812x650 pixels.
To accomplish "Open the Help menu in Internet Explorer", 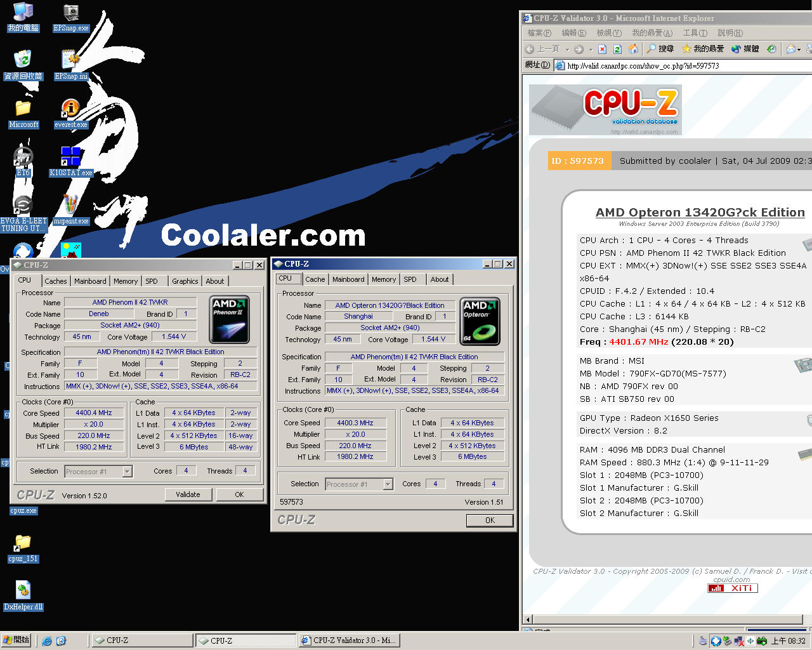I will coord(730,33).
